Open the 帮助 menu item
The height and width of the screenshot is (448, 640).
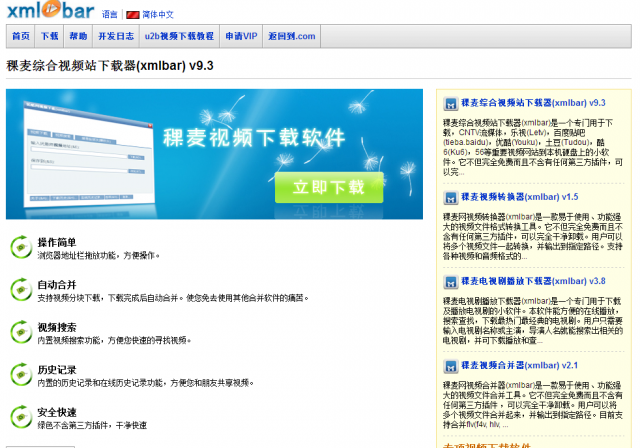click(x=78, y=36)
